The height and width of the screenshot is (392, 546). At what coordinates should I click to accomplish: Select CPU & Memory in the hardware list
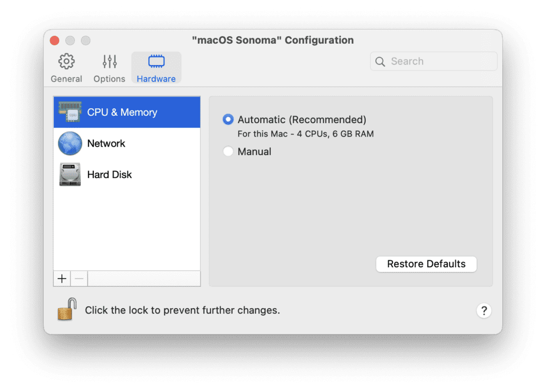122,112
